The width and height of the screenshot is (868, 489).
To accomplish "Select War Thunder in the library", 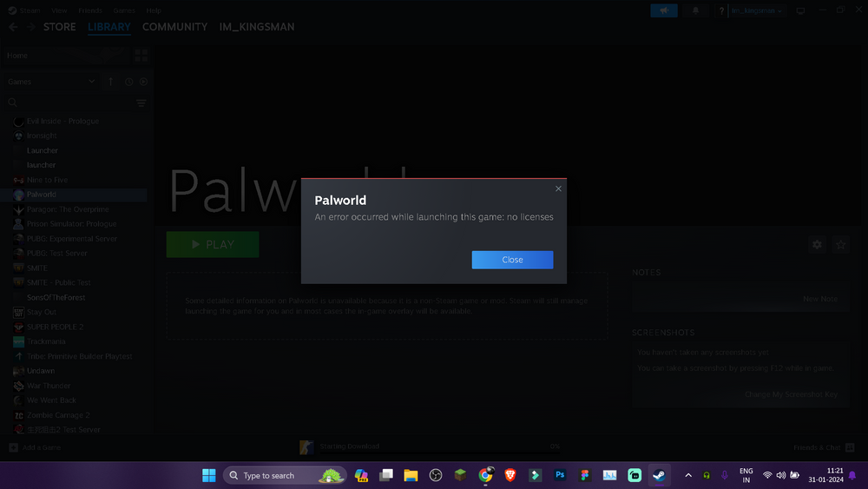I will click(x=49, y=386).
